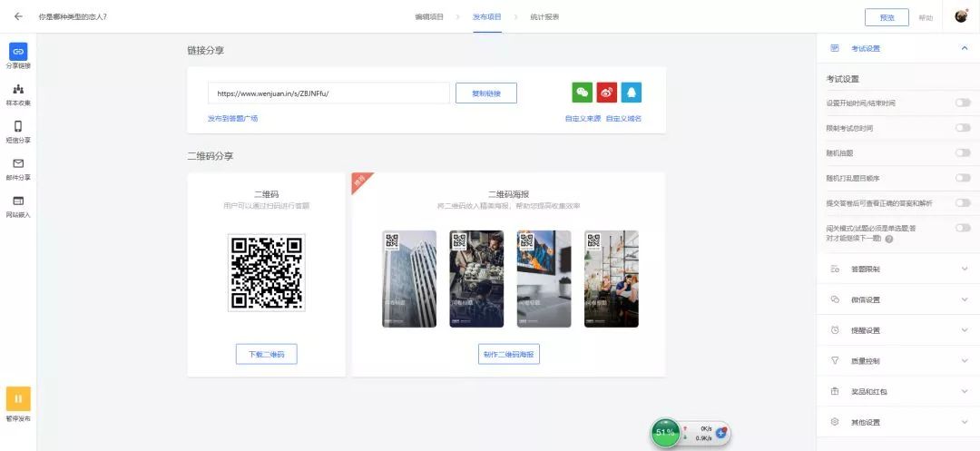The width and height of the screenshot is (980, 451).
Task: Click blue plus on network speed widget
Action: [720, 432]
